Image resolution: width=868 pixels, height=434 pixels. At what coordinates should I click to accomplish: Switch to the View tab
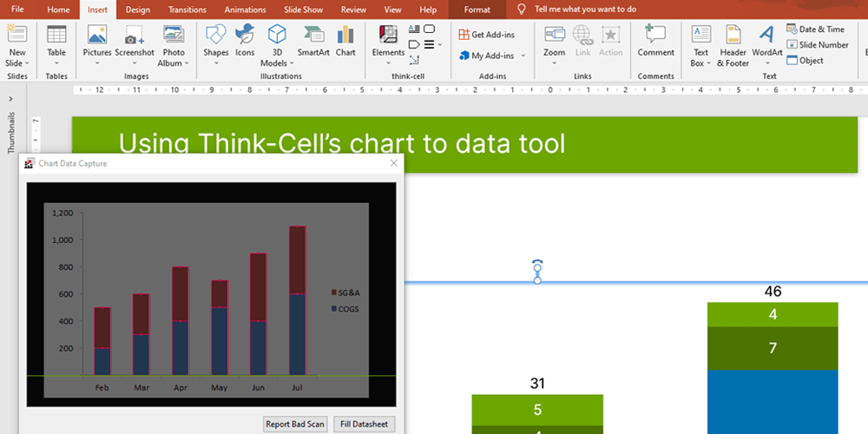tap(392, 10)
